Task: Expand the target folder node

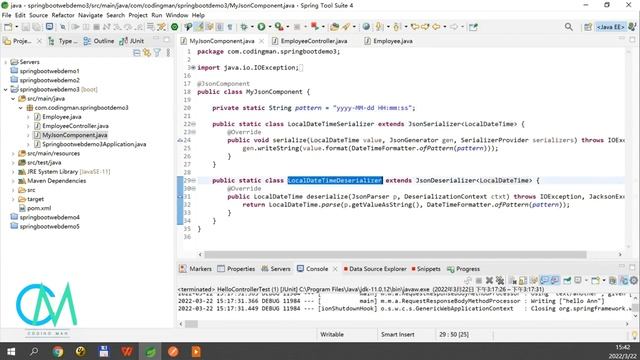Action: click(x=13, y=199)
